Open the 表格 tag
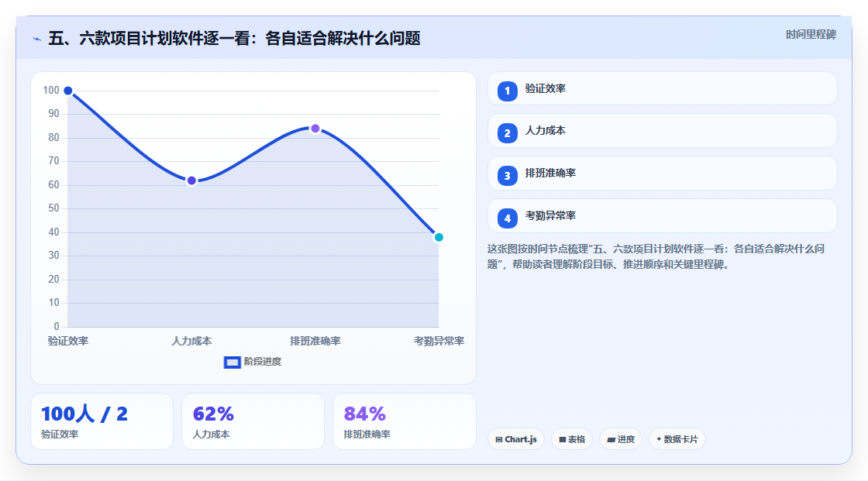The image size is (868, 481). point(572,439)
